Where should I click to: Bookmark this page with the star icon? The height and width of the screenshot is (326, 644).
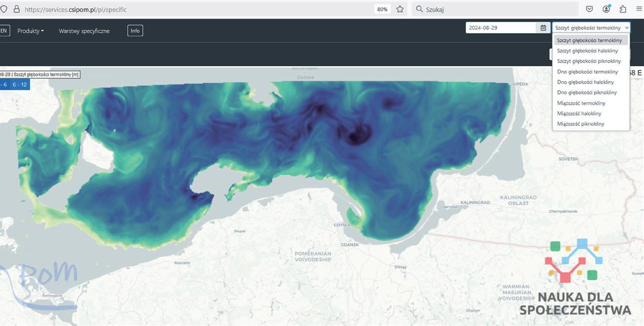[400, 9]
